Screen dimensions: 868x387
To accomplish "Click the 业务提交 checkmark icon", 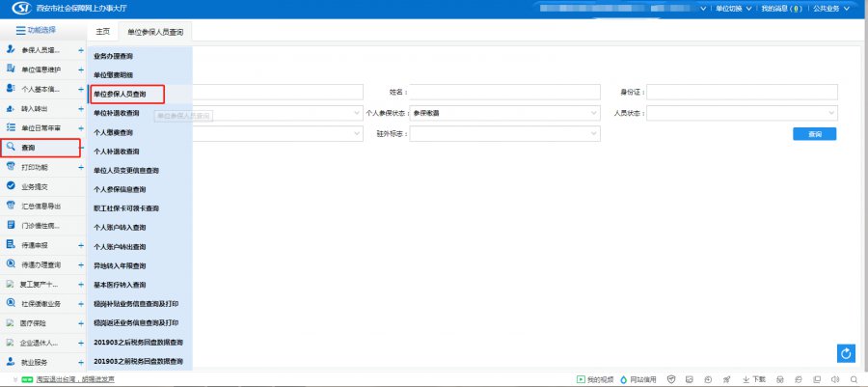I will coord(11,186).
